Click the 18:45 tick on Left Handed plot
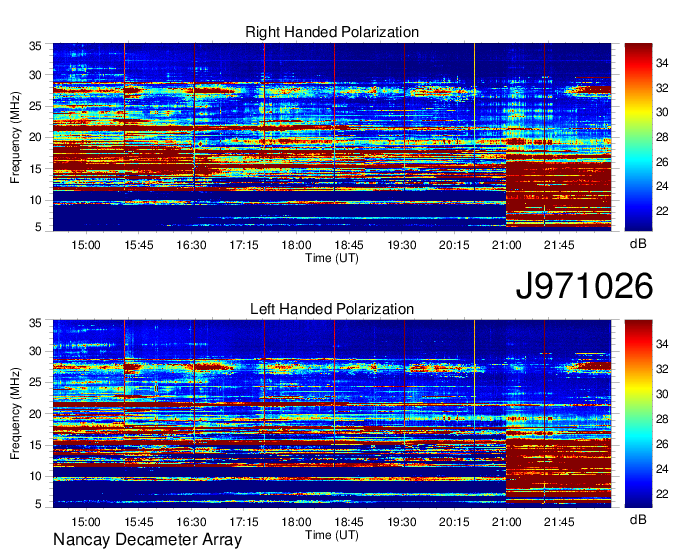This screenshot has height=552, width=680. (349, 522)
